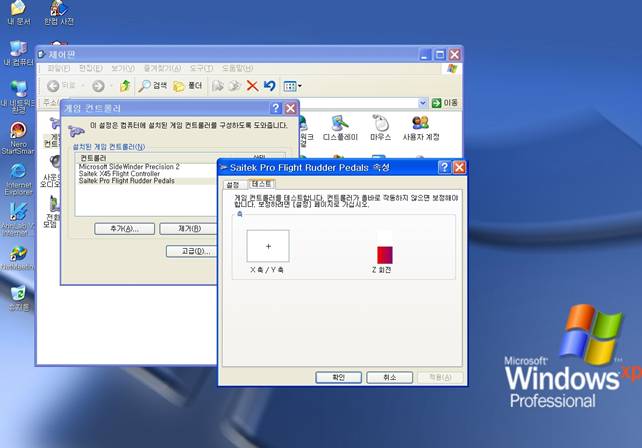
Task: Maximize the 제어판 window
Action: coord(440,54)
